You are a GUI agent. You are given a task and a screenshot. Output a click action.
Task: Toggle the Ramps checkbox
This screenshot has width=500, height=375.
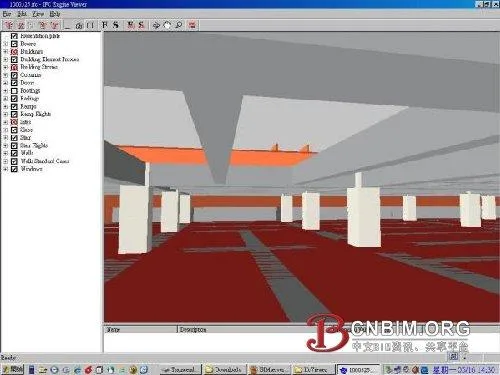[14, 106]
